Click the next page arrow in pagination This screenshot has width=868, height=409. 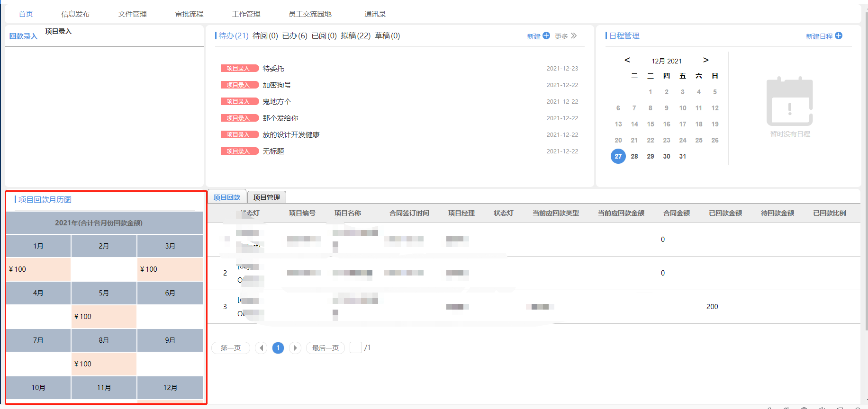pyautogui.click(x=295, y=348)
